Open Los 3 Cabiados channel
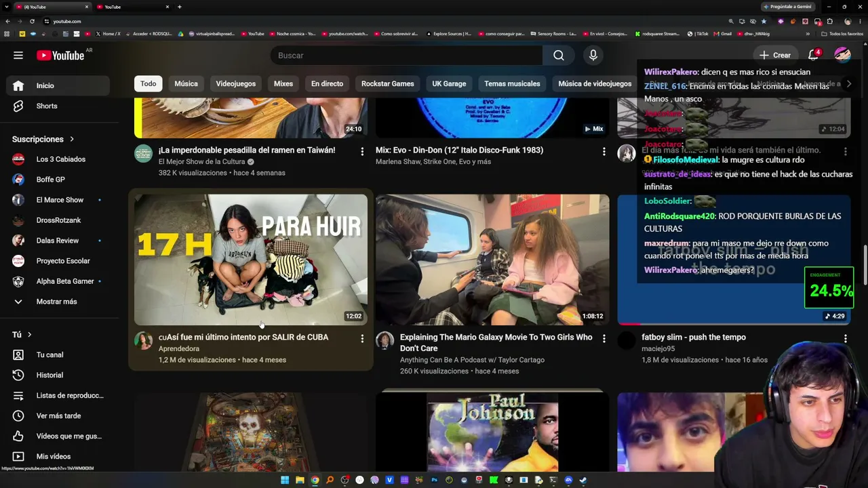 click(x=58, y=159)
